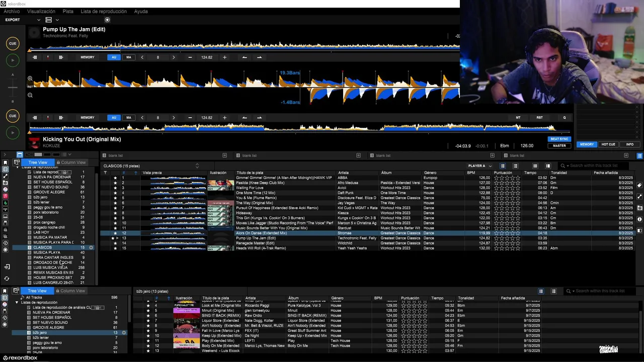Open the deck layout selector icon
The width and height of the screenshot is (644, 362).
49,20
